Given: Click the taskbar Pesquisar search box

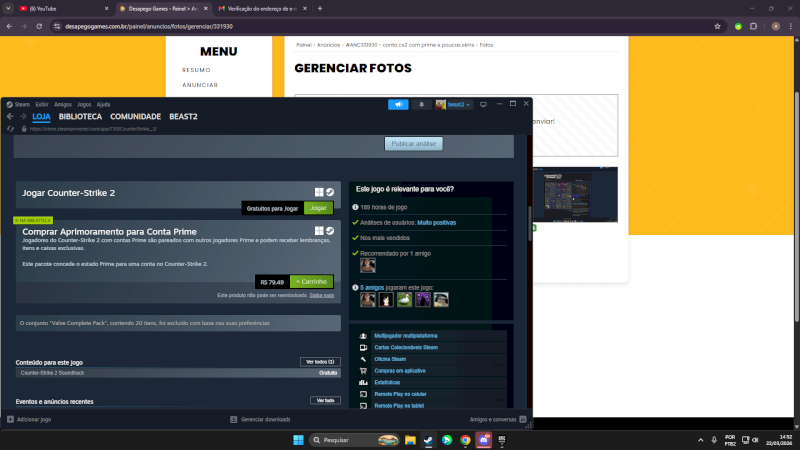Looking at the screenshot, I should pyautogui.click(x=355, y=440).
